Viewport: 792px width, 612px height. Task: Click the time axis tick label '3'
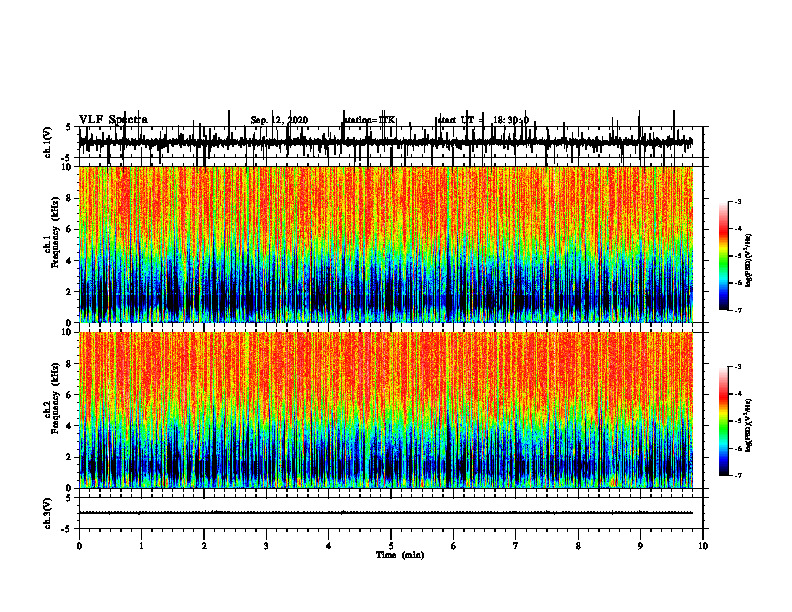pyautogui.click(x=266, y=546)
